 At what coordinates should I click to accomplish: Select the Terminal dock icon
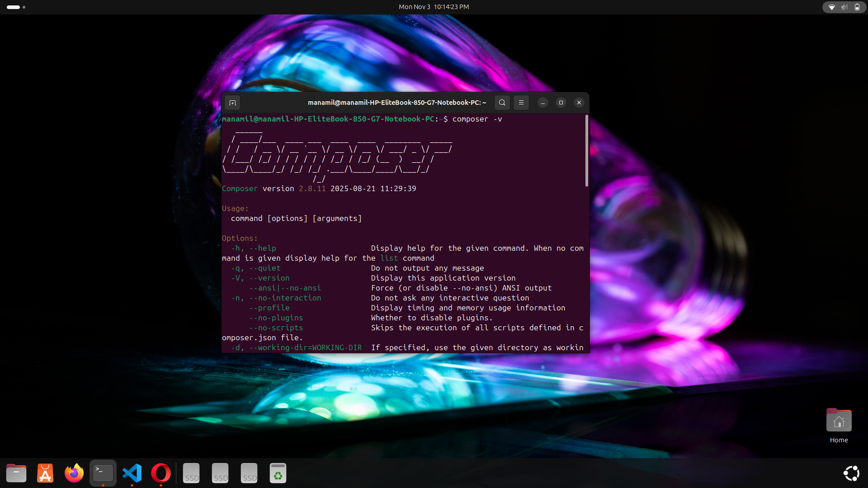[103, 473]
